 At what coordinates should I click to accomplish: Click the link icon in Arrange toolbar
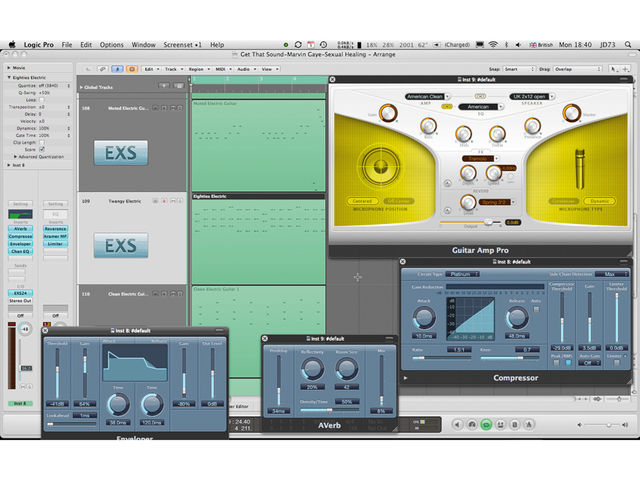pyautogui.click(x=103, y=69)
